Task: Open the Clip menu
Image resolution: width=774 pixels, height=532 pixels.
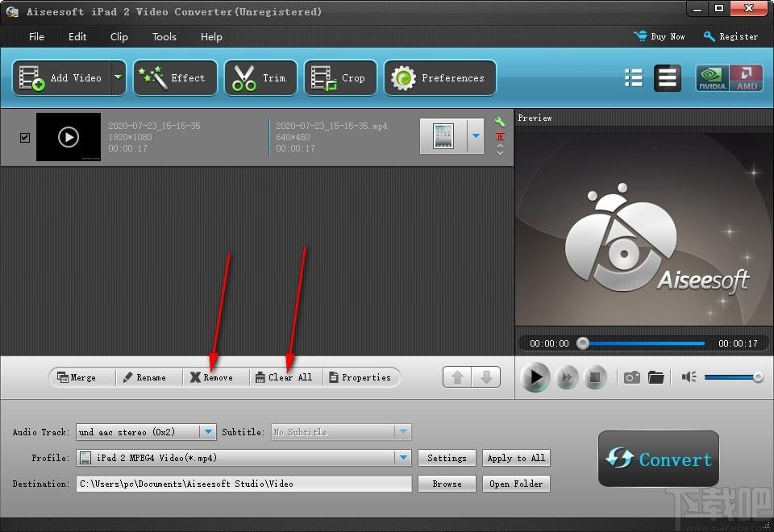Action: pyautogui.click(x=119, y=36)
